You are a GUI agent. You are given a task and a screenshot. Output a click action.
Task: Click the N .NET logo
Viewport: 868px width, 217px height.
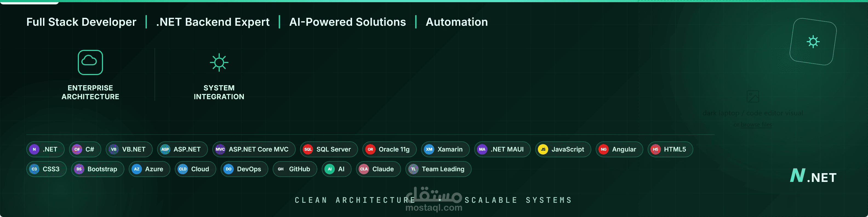[813, 176]
